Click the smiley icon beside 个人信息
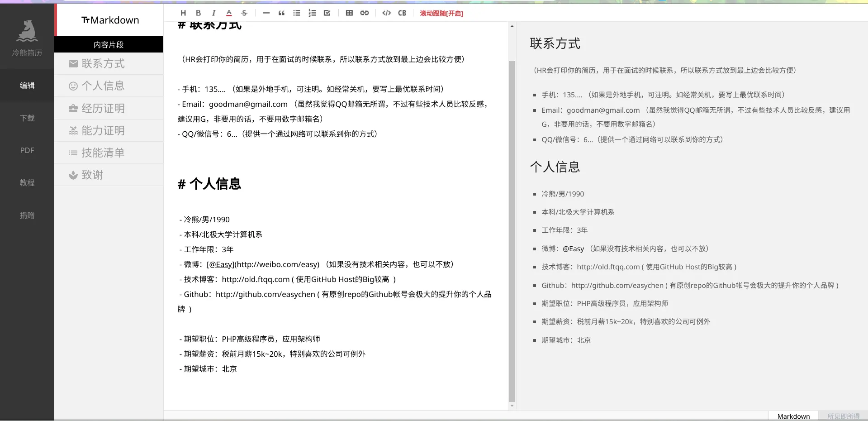 [73, 86]
